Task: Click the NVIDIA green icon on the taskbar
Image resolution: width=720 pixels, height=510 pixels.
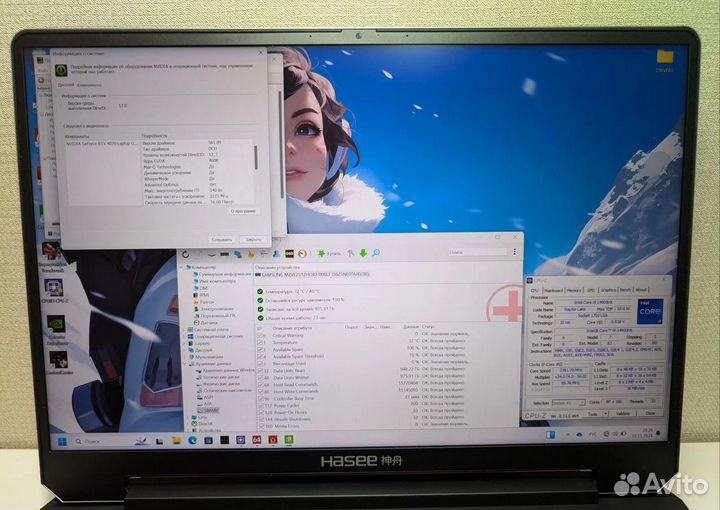Action: click(289, 439)
